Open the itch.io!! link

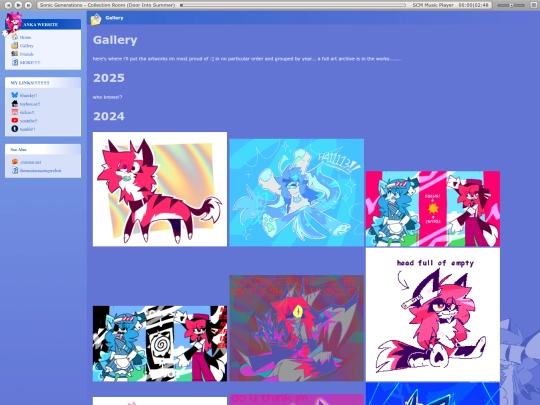27,112
